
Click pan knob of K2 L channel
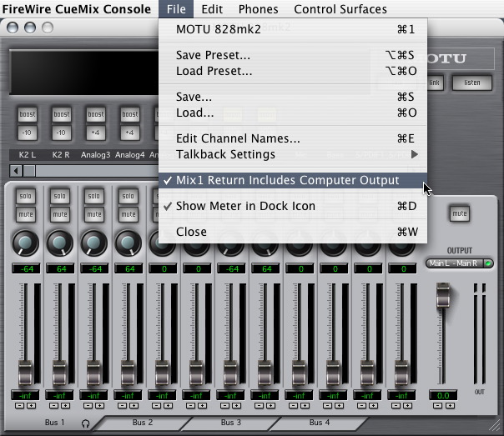pos(26,243)
